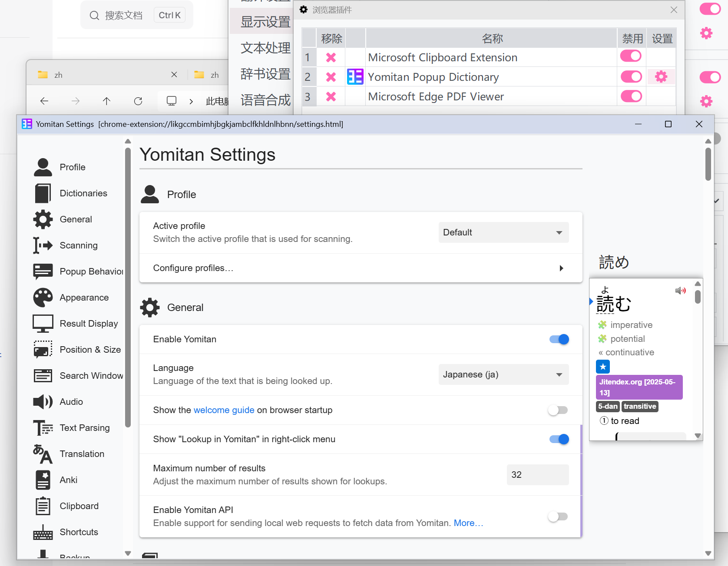Viewport: 728px width, 566px height.
Task: Open Search Window settings
Action: 78,376
